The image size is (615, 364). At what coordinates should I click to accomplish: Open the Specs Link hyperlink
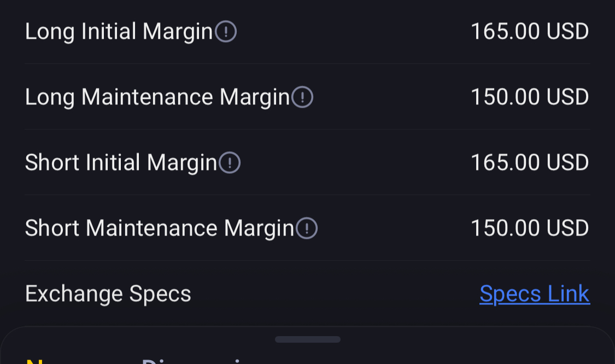point(534,294)
